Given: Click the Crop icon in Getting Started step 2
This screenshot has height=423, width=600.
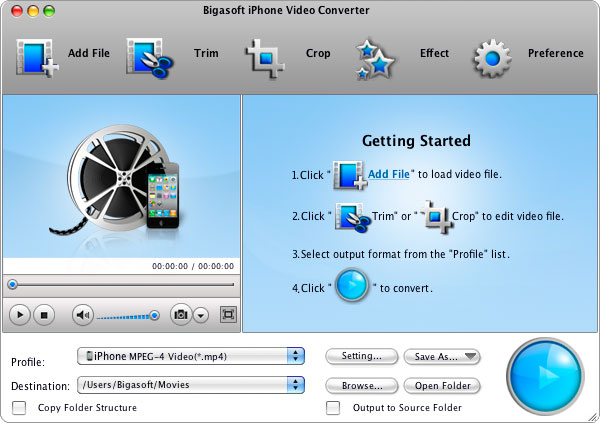Looking at the screenshot, I should pos(437,217).
